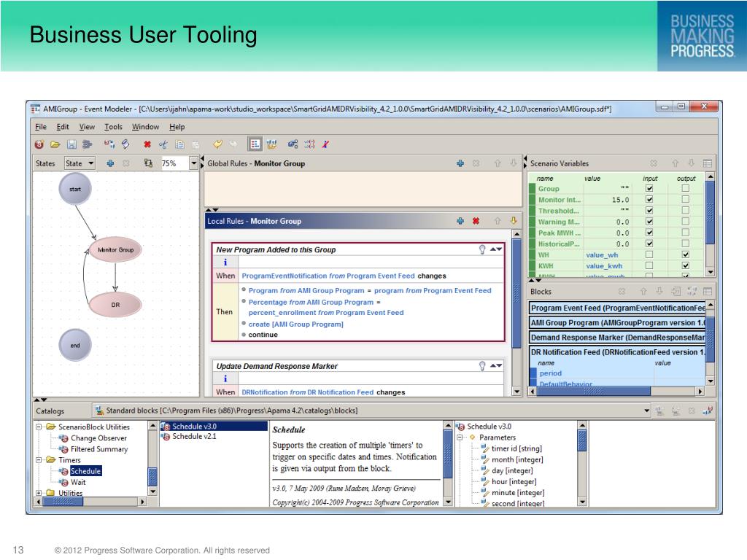Move local rule down with yellow arrow

tap(513, 221)
